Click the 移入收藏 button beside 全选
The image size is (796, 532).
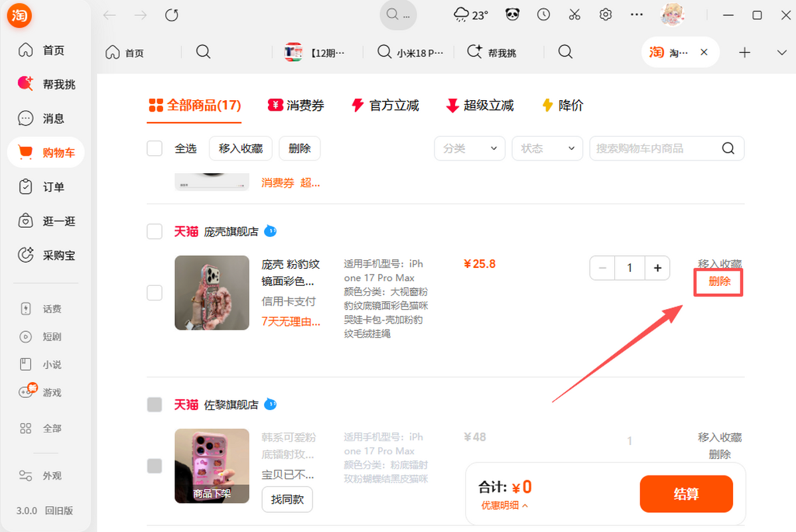[241, 149]
